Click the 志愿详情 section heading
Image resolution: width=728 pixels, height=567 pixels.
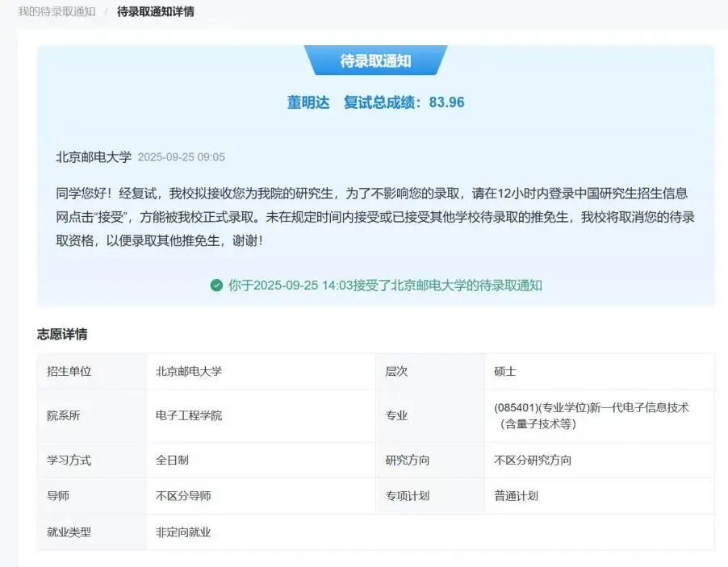[62, 334]
